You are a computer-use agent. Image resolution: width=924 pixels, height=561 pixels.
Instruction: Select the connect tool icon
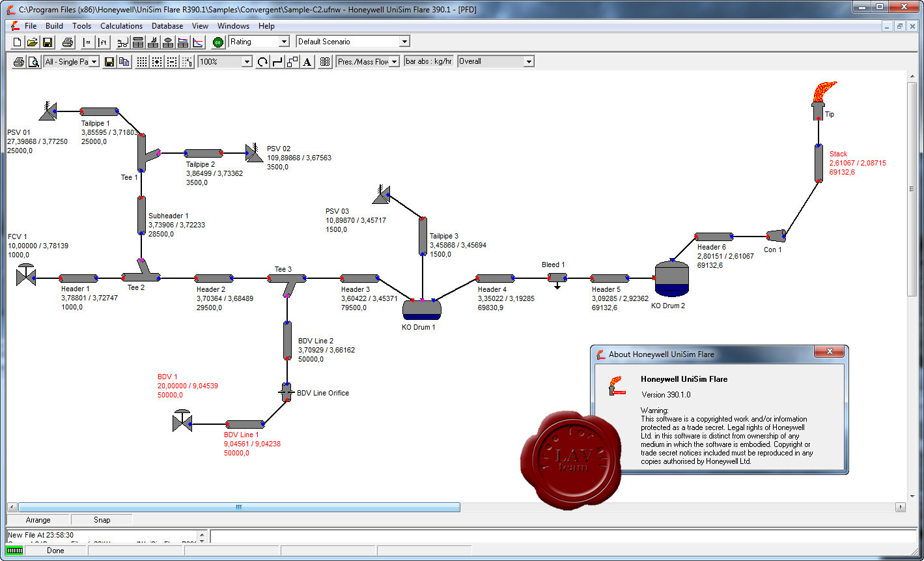(x=277, y=62)
